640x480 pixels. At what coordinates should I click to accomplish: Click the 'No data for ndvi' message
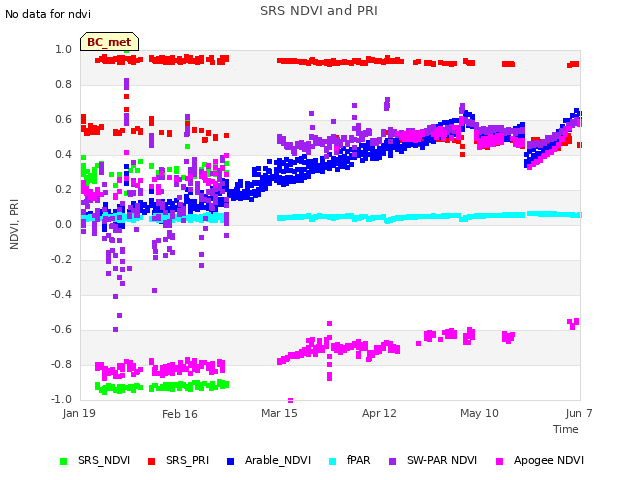pyautogui.click(x=48, y=14)
